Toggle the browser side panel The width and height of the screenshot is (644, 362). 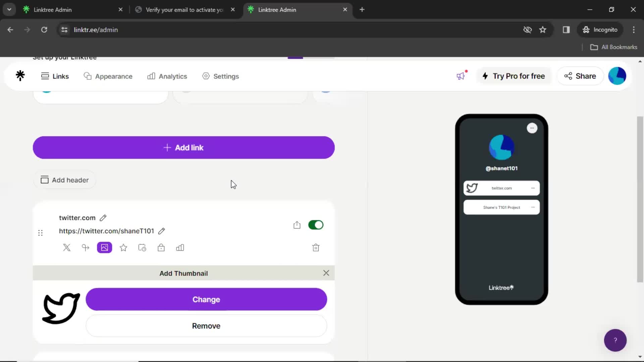pos(566,30)
